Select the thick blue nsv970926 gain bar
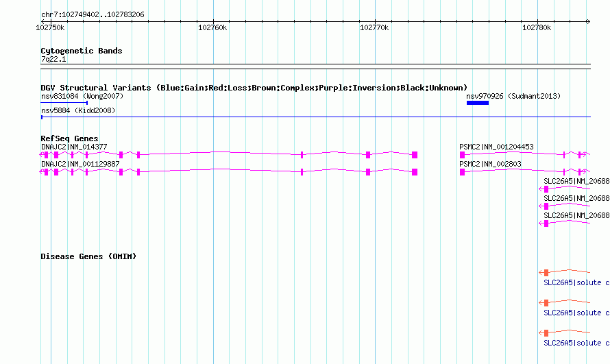This screenshot has width=610, height=364. [x=478, y=103]
